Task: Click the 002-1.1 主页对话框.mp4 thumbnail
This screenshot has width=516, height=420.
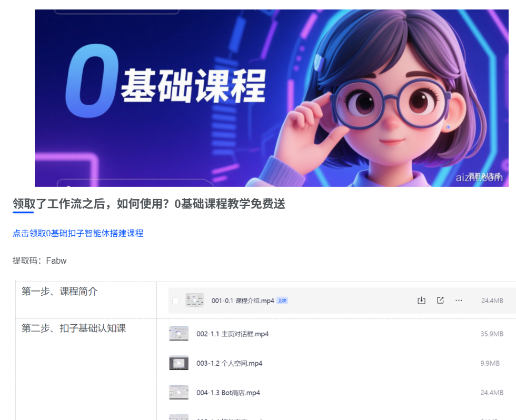Action: 178,334
